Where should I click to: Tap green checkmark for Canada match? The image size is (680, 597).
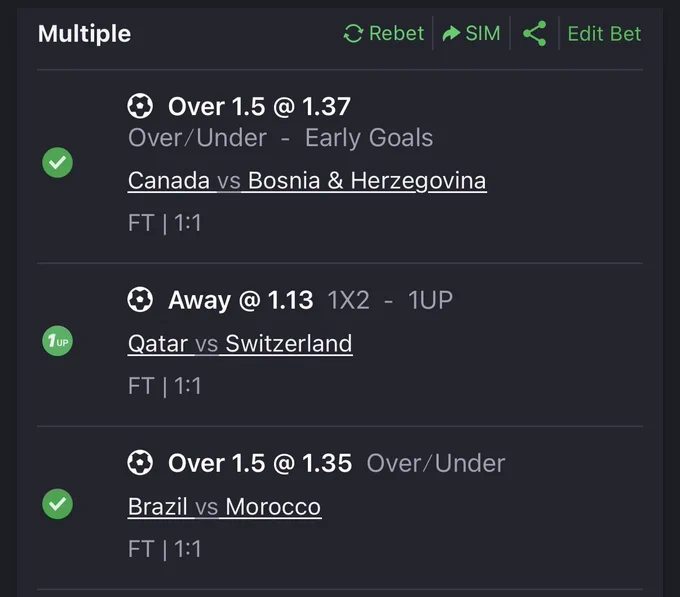tap(57, 163)
